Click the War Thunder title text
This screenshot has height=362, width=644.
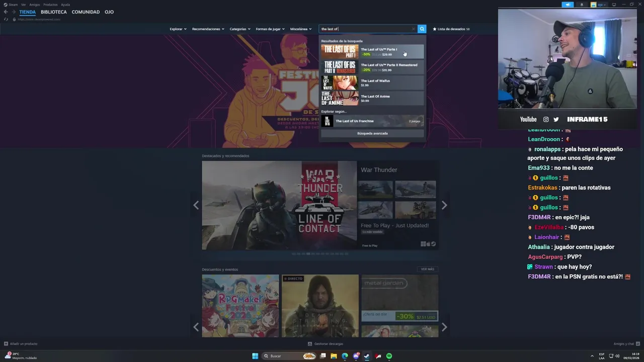point(379,170)
